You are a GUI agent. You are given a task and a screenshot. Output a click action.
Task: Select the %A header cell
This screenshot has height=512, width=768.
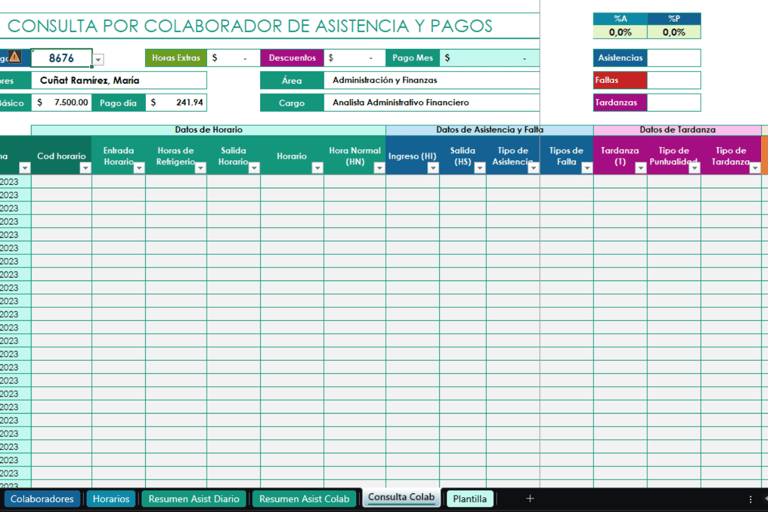coord(620,19)
